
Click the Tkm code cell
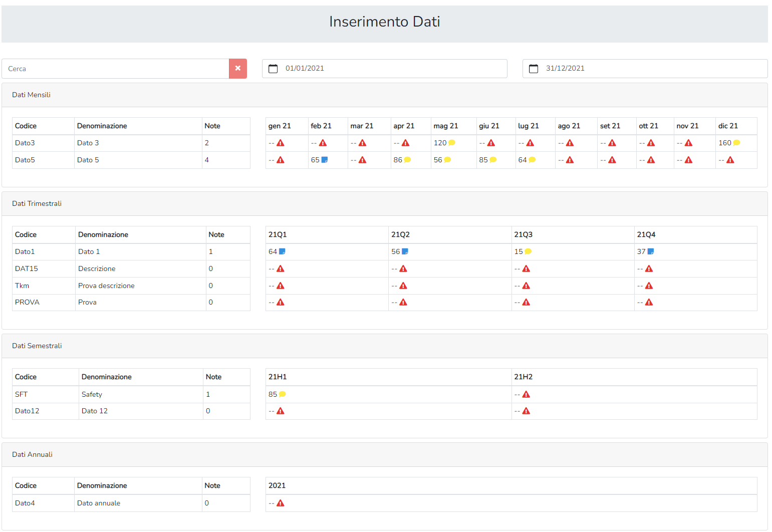coord(44,286)
